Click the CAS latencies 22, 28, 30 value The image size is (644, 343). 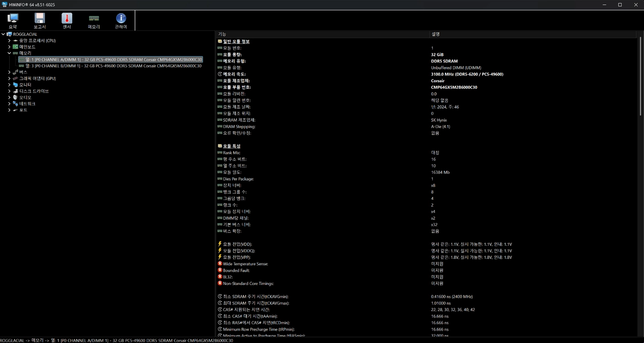coord(453,310)
